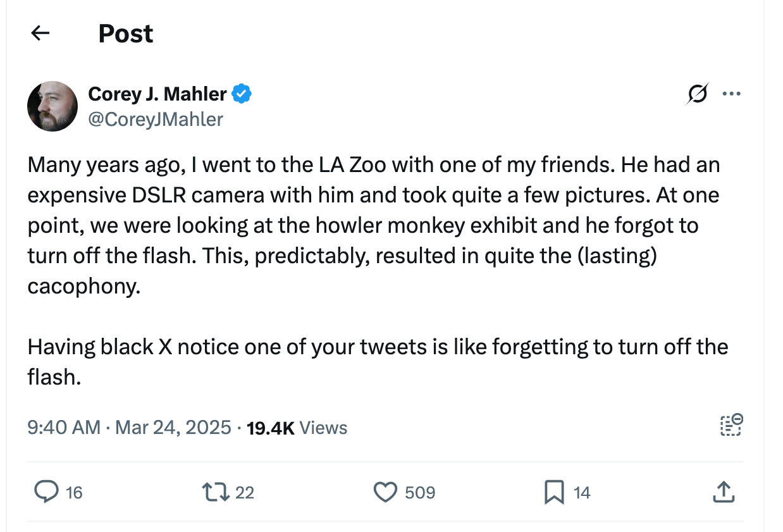Screen dimensions: 783x532
Task: Click the back arrow to leave the post
Action: (40, 33)
